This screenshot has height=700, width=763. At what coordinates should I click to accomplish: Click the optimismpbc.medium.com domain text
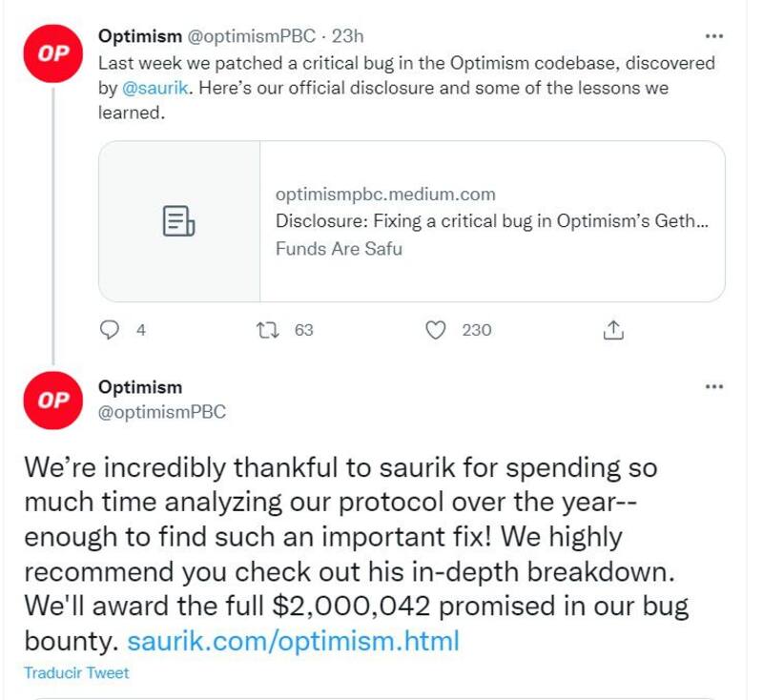pyautogui.click(x=385, y=195)
